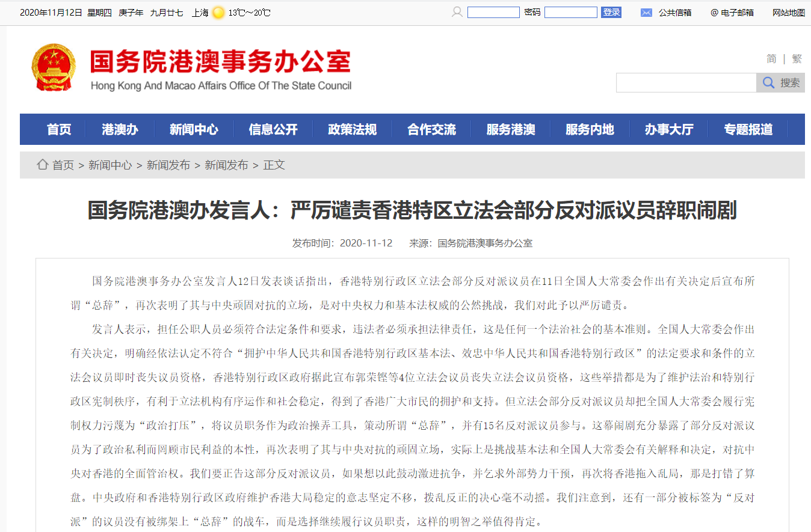The height and width of the screenshot is (532, 811).
Task: Go to first 新闻发布 breadcrumb link
Action: point(168,165)
